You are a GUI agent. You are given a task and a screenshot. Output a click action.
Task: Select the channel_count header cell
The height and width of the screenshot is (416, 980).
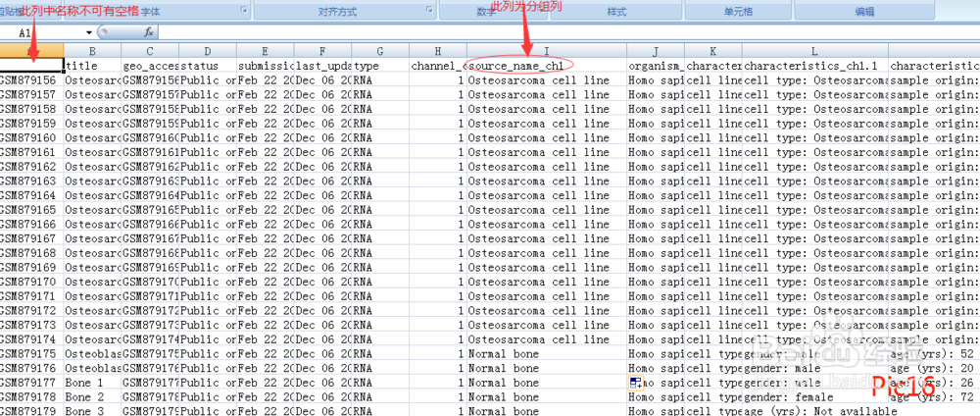437,66
